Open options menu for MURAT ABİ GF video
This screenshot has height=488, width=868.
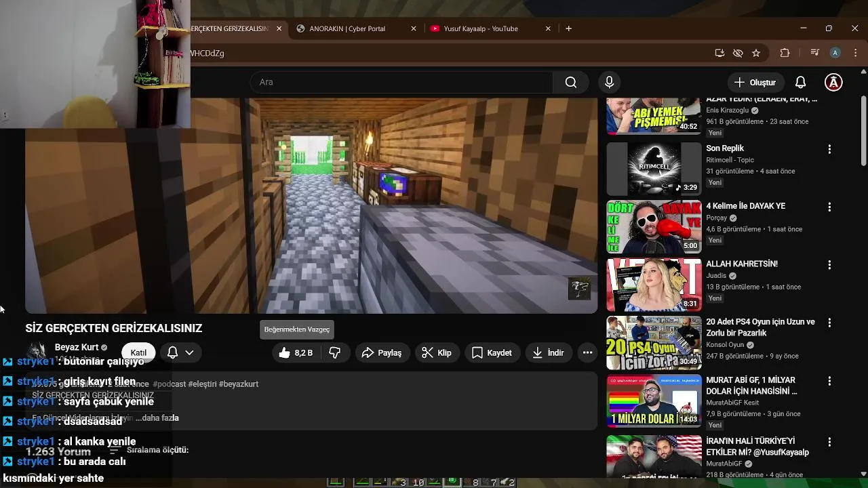pos(829,381)
